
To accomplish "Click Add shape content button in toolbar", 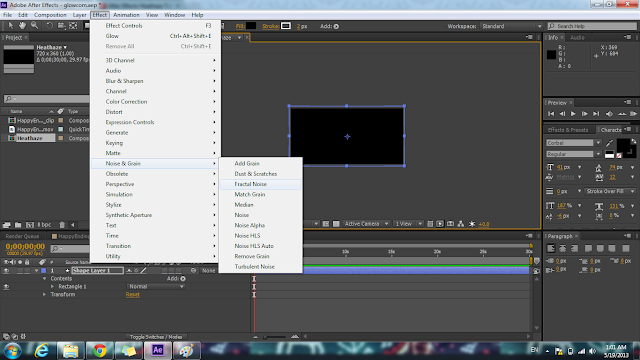I will click(x=336, y=26).
